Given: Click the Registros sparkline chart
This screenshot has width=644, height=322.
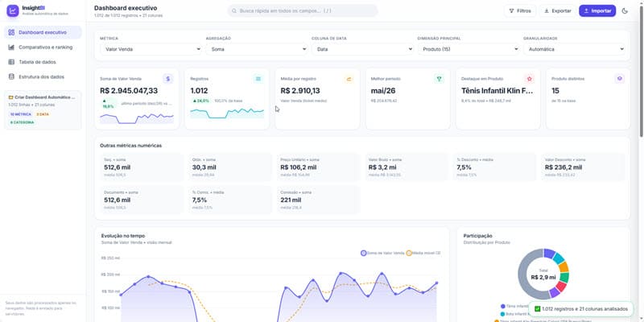Looking at the screenshot, I should click(227, 113).
